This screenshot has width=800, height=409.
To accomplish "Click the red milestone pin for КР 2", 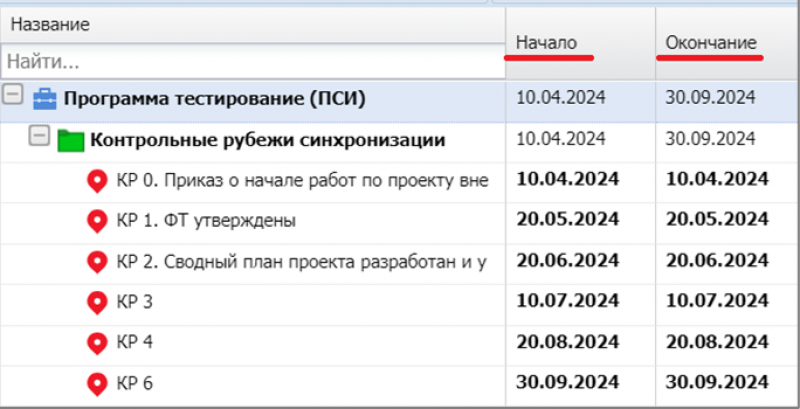I will coord(97,262).
